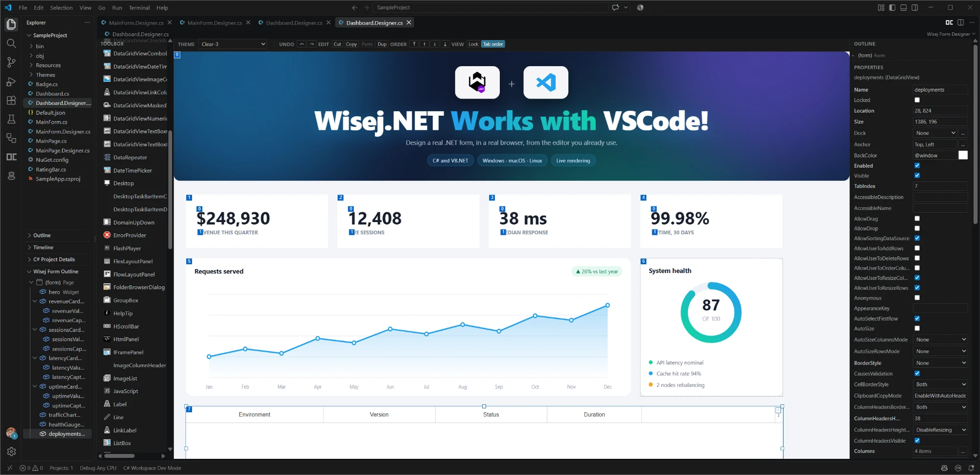Open the Source Control view
The height and width of the screenshot is (475, 980).
(x=11, y=62)
